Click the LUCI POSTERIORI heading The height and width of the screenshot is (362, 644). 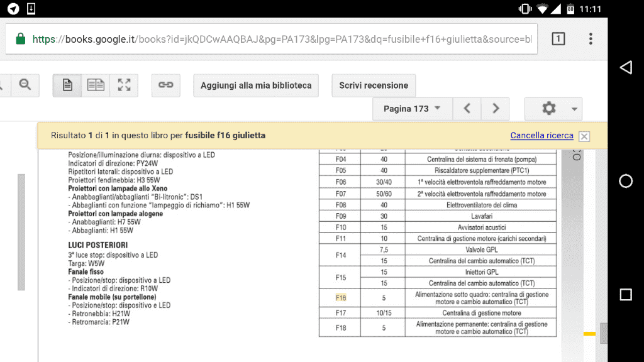97,245
